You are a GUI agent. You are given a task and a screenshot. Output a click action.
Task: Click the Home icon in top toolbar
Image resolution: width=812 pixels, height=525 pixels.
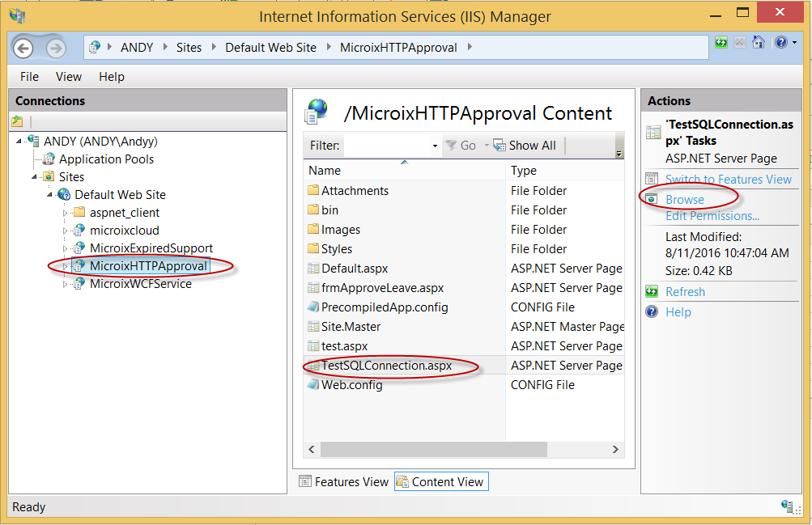click(759, 43)
